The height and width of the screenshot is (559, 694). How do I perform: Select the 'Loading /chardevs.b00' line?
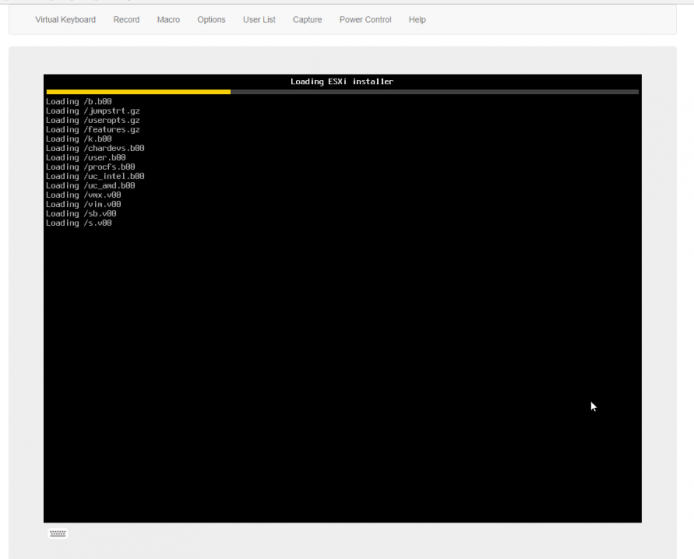tap(95, 148)
